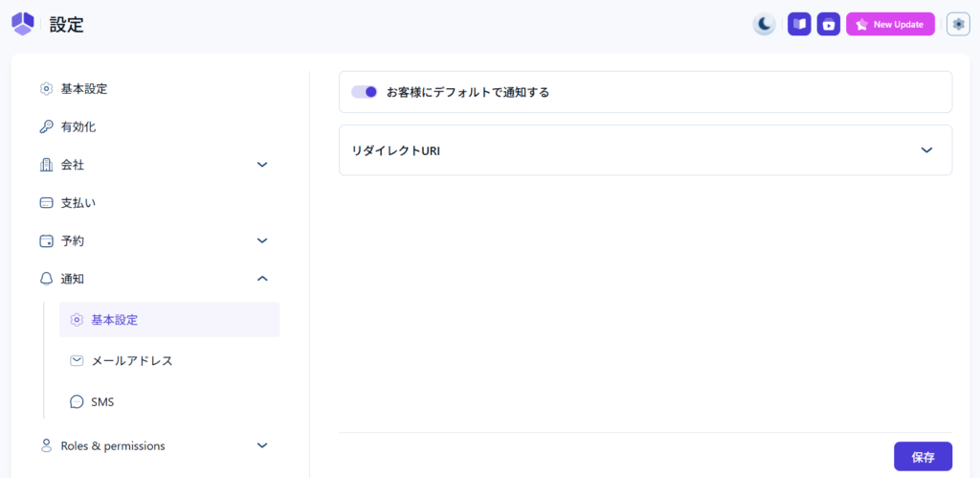Viewport: 980px width, 478px height.
Task: Click the New Update button
Action: click(890, 25)
